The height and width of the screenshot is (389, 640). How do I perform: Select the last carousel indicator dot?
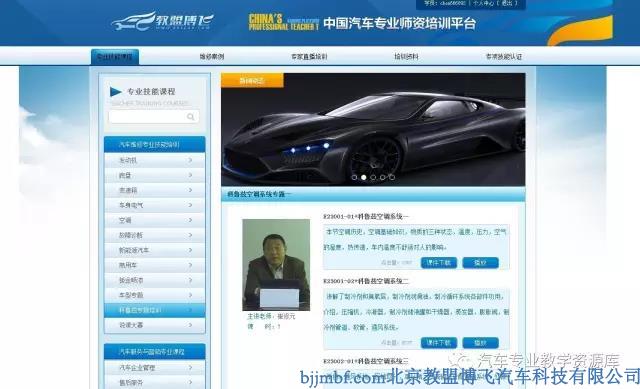coord(392,177)
